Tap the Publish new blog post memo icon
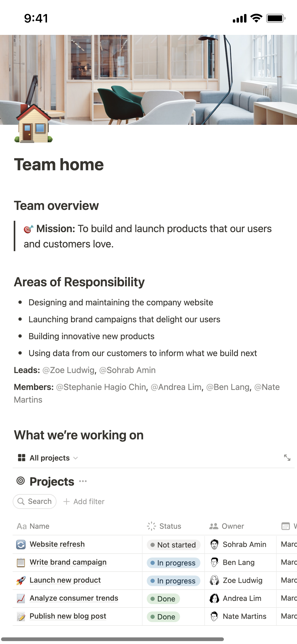 21,617
